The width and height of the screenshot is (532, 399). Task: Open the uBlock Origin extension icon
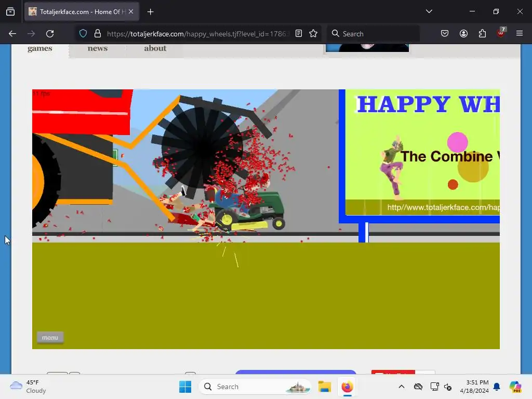pyautogui.click(x=501, y=33)
